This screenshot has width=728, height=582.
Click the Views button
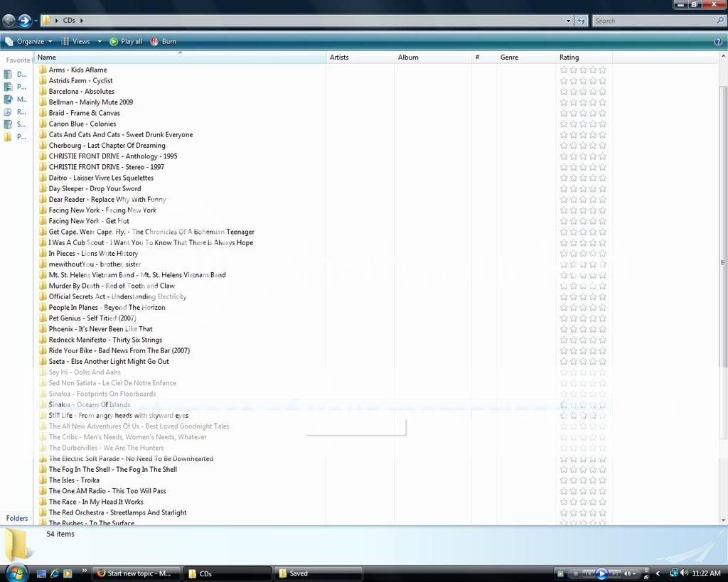click(x=75, y=41)
